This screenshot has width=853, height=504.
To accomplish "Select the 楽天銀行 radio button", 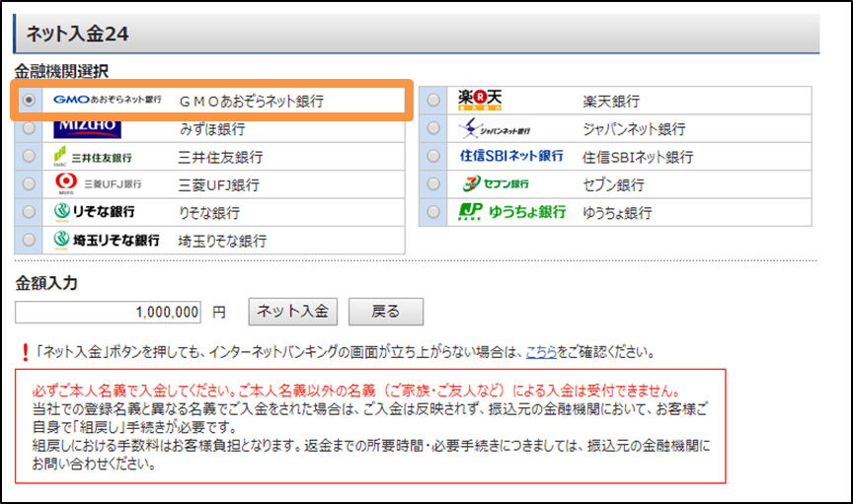I will coord(433,100).
